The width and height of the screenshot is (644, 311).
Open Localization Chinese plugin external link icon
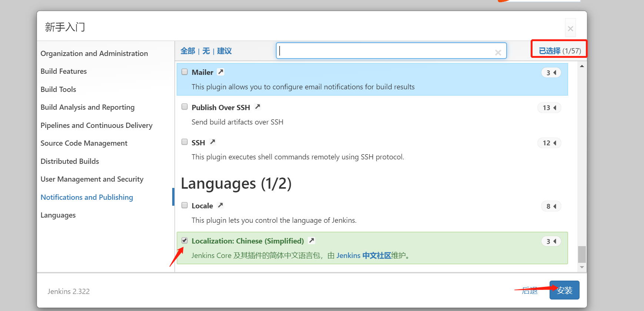click(312, 240)
